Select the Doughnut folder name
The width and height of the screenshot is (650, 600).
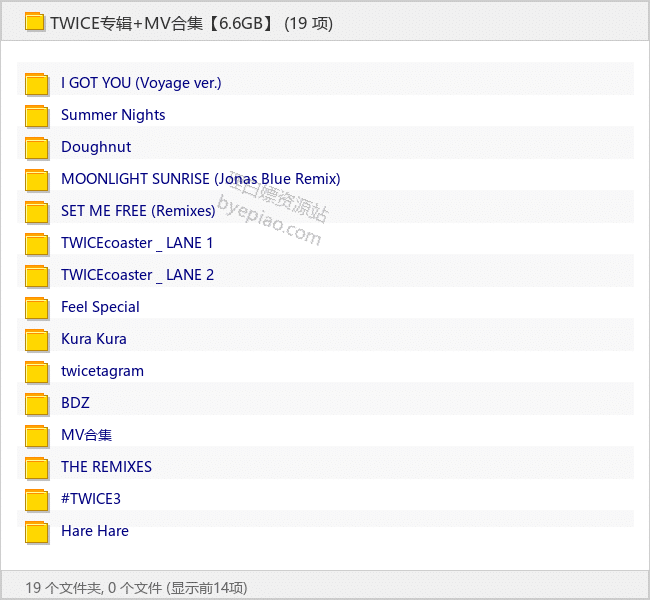click(x=96, y=147)
